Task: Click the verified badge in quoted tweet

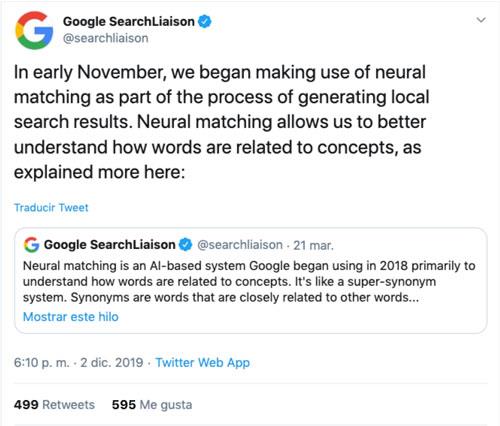Action: pos(186,245)
